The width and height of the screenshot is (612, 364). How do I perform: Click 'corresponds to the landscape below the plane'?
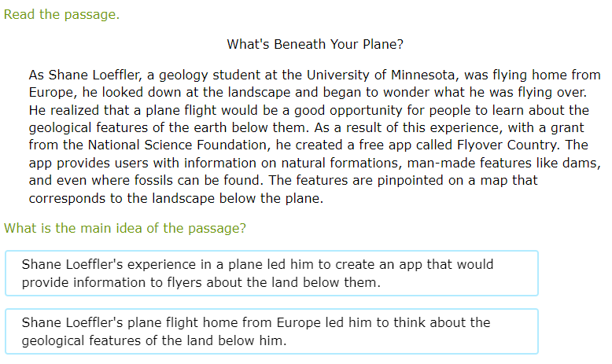tap(175, 198)
